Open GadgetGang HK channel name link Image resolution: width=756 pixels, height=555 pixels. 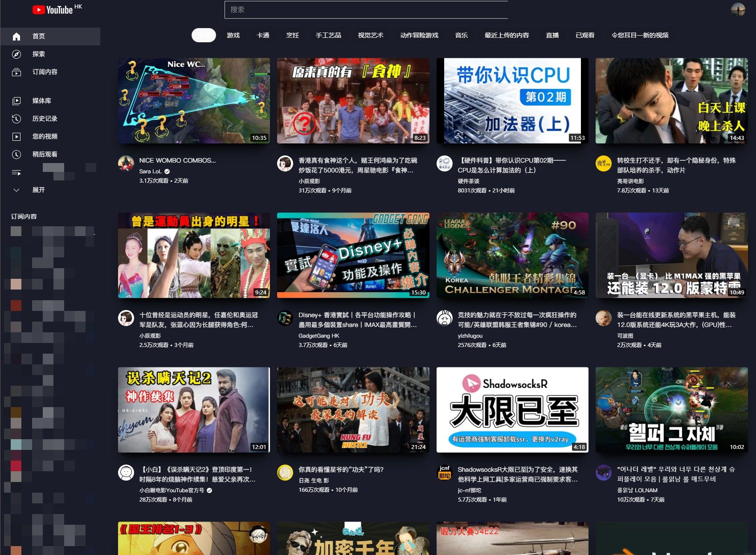pyautogui.click(x=319, y=336)
